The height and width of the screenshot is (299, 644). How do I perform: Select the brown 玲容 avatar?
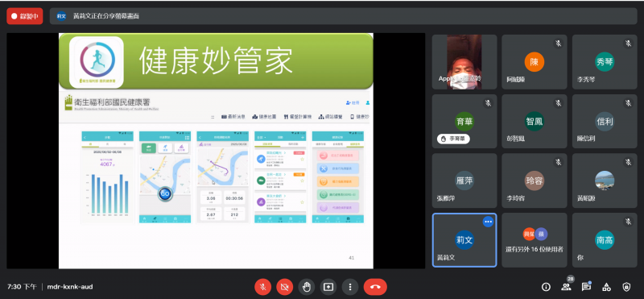tap(535, 181)
